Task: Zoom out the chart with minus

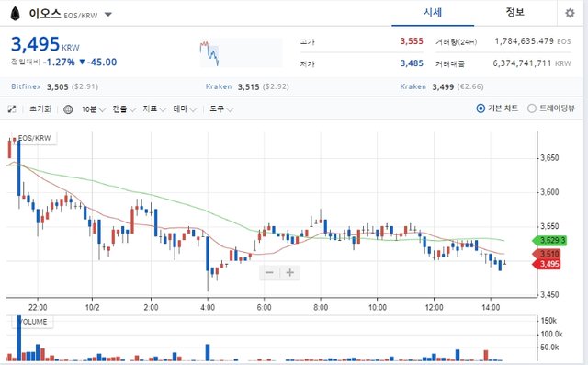Action: [269, 272]
